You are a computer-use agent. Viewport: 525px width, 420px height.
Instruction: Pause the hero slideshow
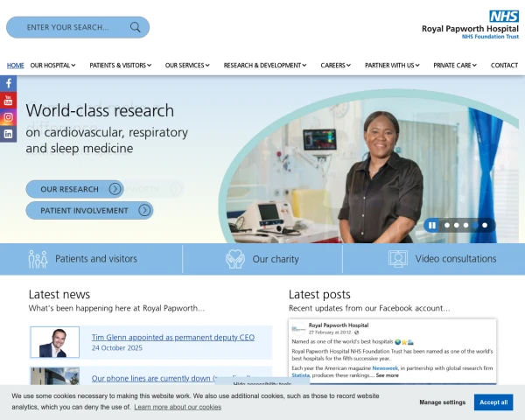[x=432, y=226]
